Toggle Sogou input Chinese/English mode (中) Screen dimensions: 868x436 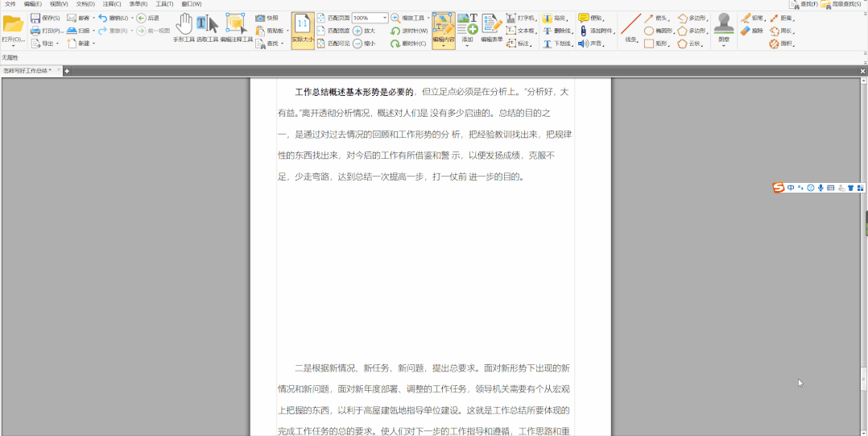tap(791, 188)
